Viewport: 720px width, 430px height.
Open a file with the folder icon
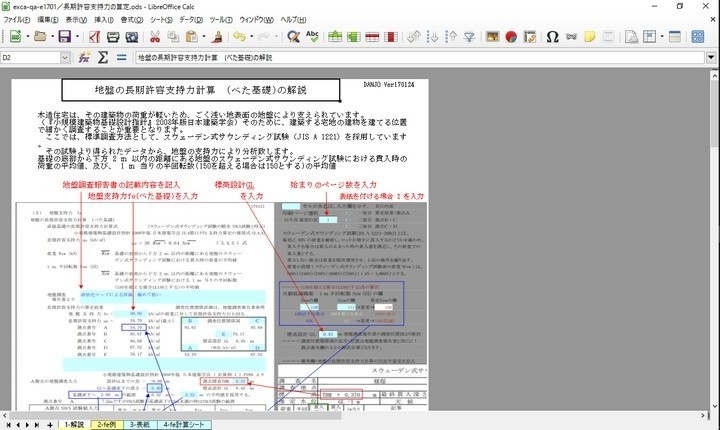point(40,36)
